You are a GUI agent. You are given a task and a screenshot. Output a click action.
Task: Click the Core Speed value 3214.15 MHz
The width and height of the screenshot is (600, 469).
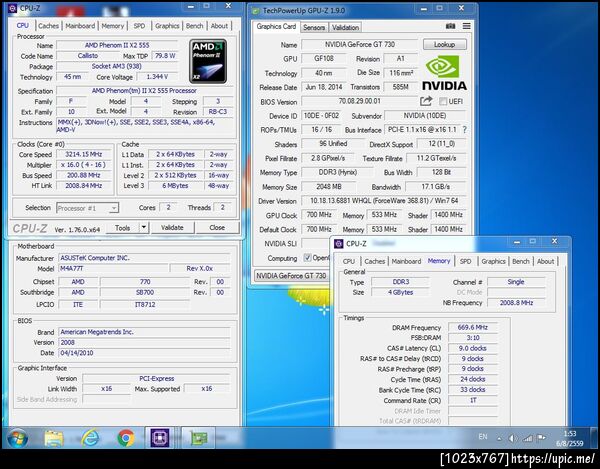tap(83, 154)
